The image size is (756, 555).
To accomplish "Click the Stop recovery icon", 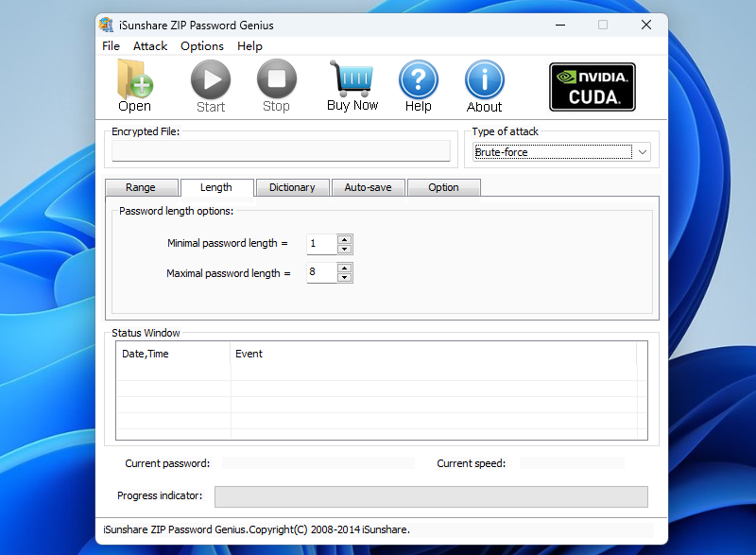I will pyautogui.click(x=276, y=86).
